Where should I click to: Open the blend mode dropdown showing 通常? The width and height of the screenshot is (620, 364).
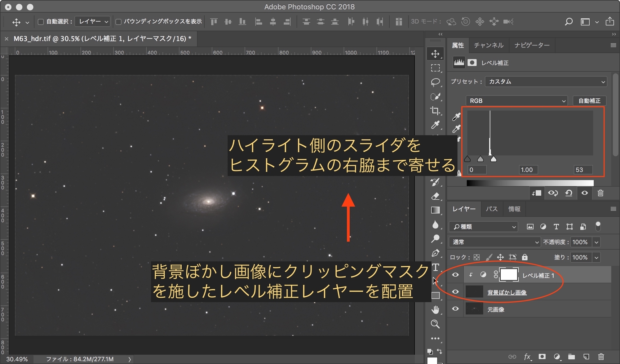[x=494, y=242]
